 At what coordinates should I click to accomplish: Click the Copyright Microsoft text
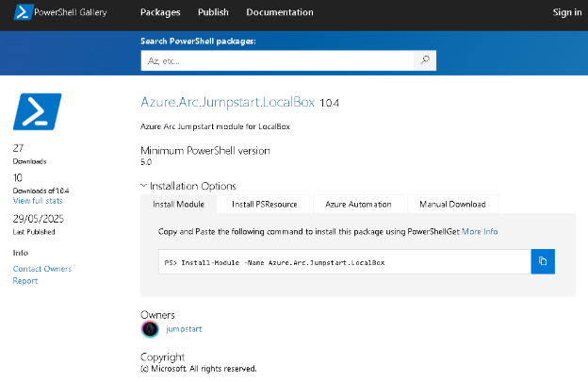[199, 369]
